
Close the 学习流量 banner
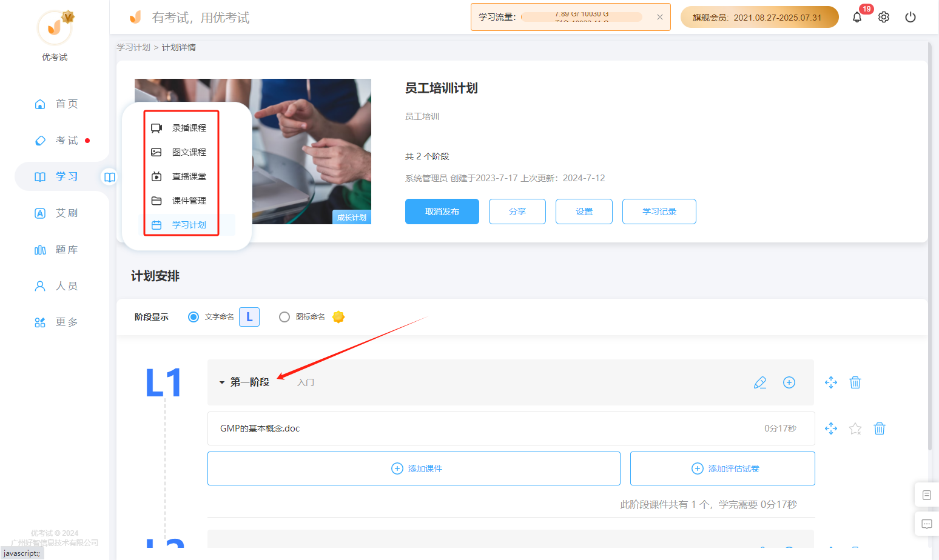click(660, 17)
